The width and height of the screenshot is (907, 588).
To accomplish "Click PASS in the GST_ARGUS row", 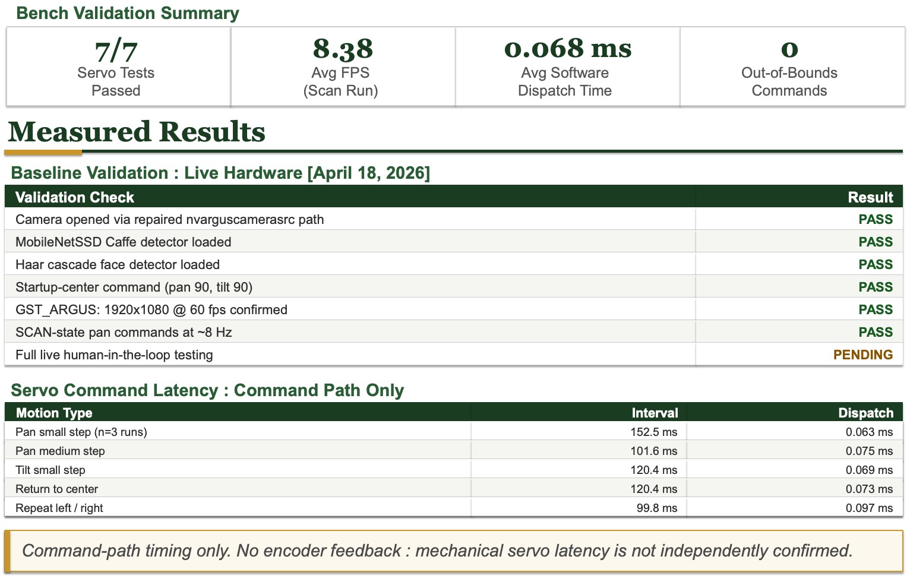I will click(876, 309).
